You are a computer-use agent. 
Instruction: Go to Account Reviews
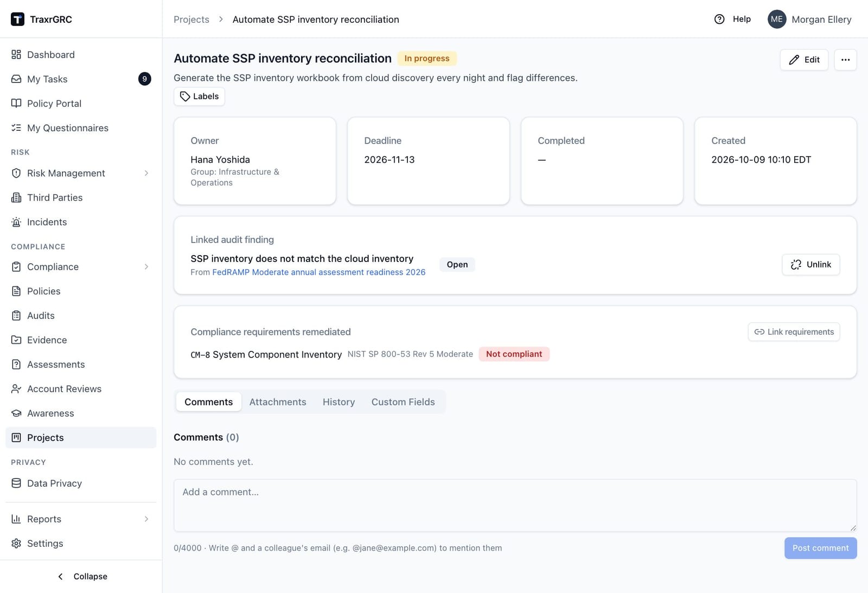(x=81, y=388)
